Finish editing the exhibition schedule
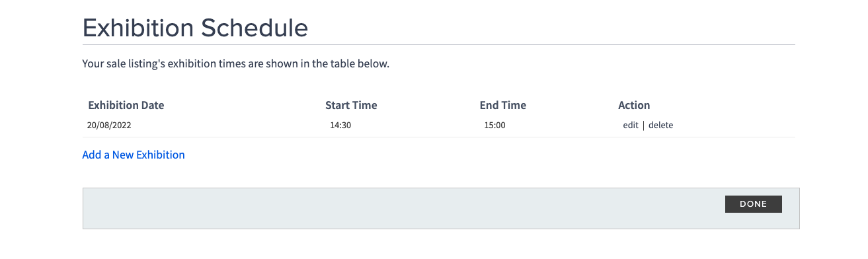Viewport: 868px width, 259px height. (753, 204)
